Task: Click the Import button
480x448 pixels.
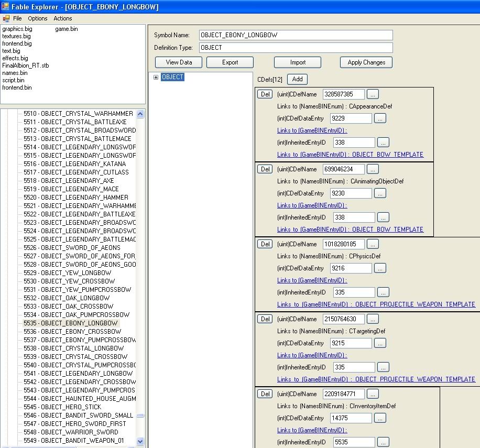Action: 298,62
